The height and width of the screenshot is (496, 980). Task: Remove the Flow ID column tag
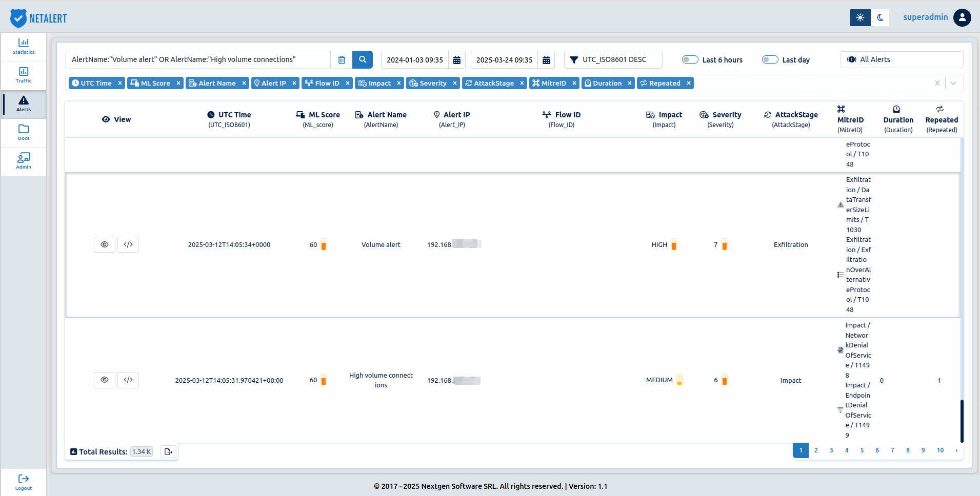(x=348, y=83)
